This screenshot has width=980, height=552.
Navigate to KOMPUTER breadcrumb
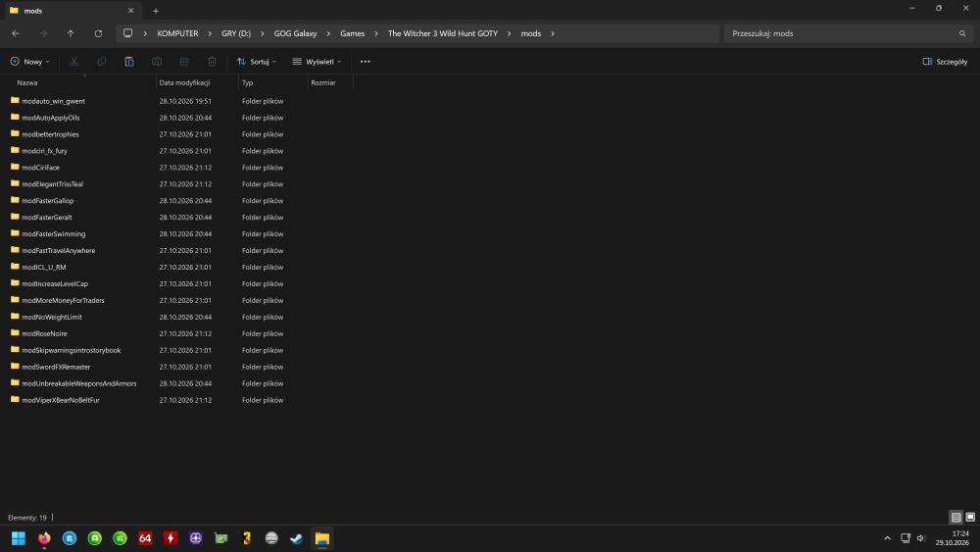tap(177, 33)
